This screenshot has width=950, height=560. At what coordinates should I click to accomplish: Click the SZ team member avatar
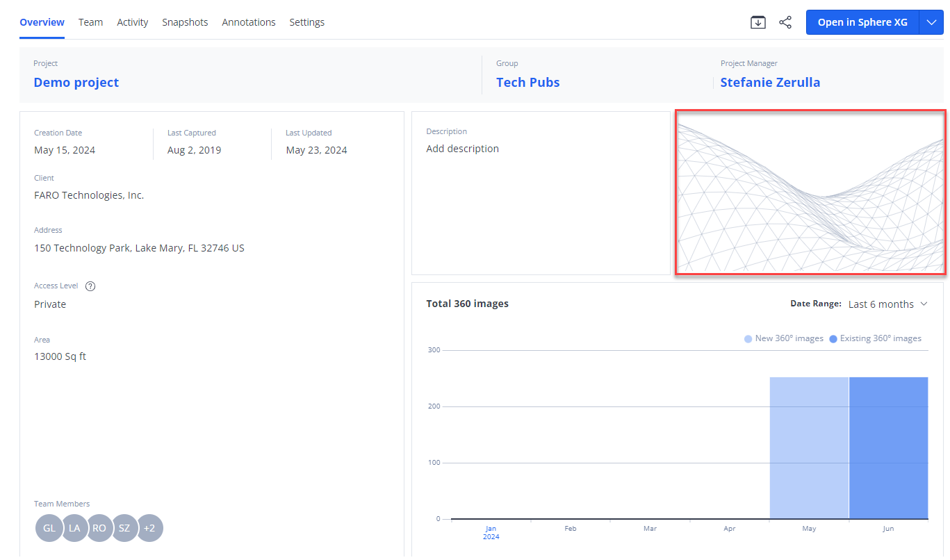[124, 528]
